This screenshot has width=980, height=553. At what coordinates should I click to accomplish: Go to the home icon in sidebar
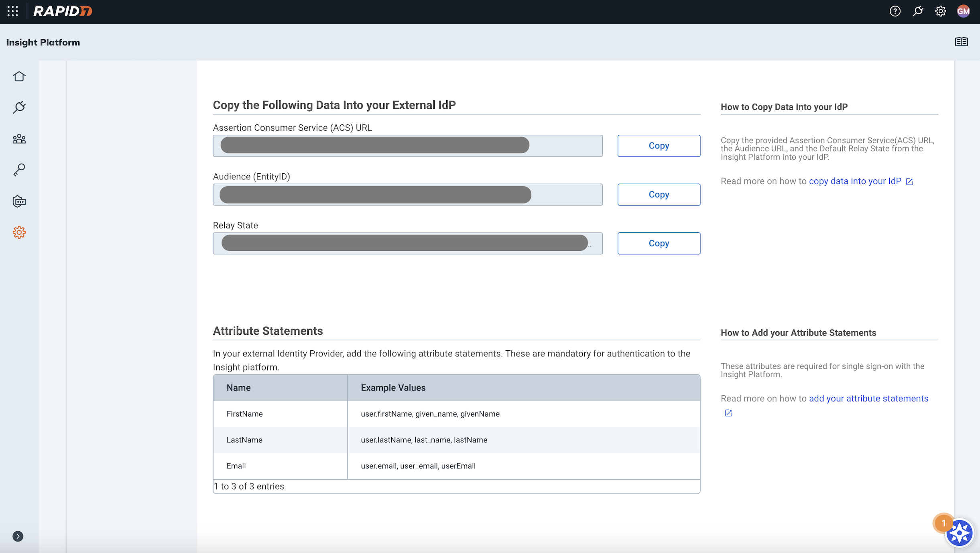pos(19,76)
